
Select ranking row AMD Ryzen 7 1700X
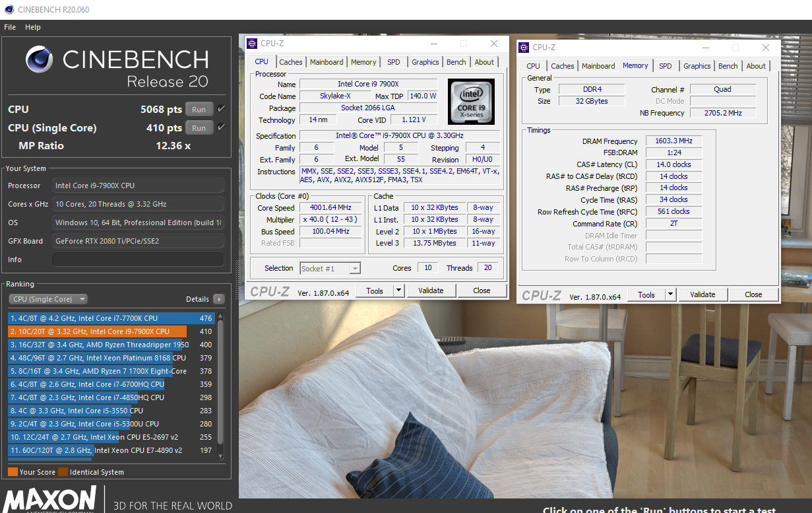111,371
